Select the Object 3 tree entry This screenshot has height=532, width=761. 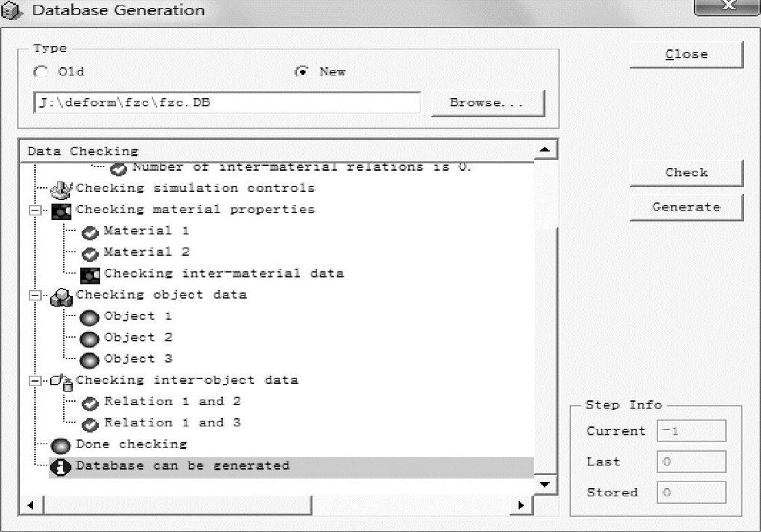[138, 359]
